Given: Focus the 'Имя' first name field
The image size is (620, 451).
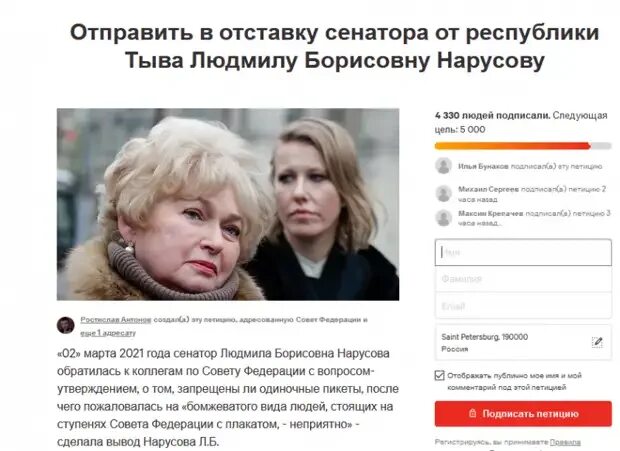Looking at the screenshot, I should pyautogui.click(x=523, y=252).
